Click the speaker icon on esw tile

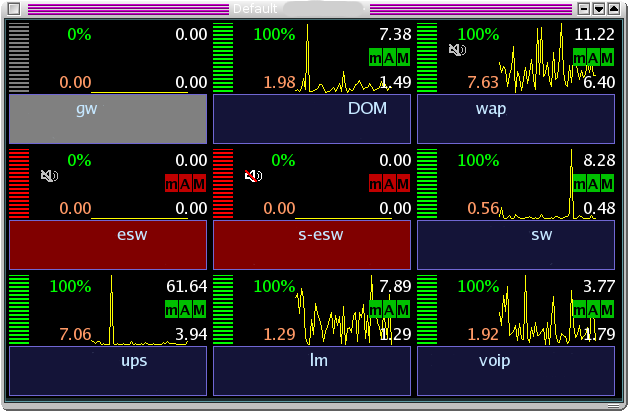click(49, 176)
